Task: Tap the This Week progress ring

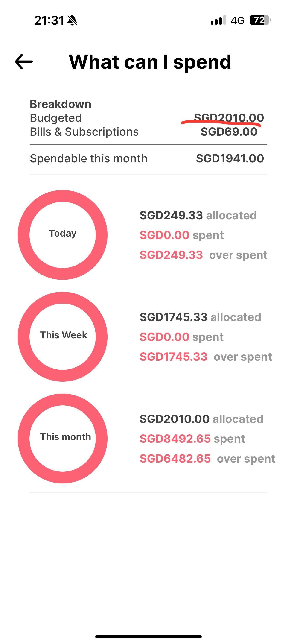Action: pyautogui.click(x=62, y=337)
